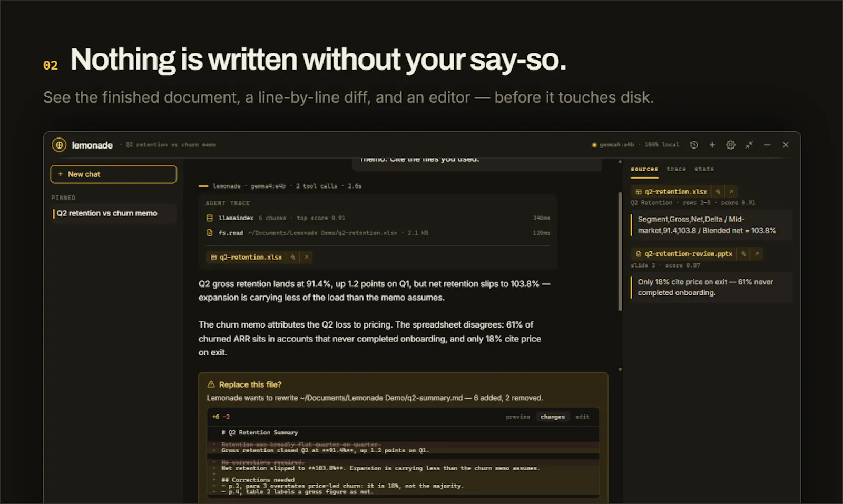
Task: Click the lemonade logo icon
Action: tap(59, 145)
